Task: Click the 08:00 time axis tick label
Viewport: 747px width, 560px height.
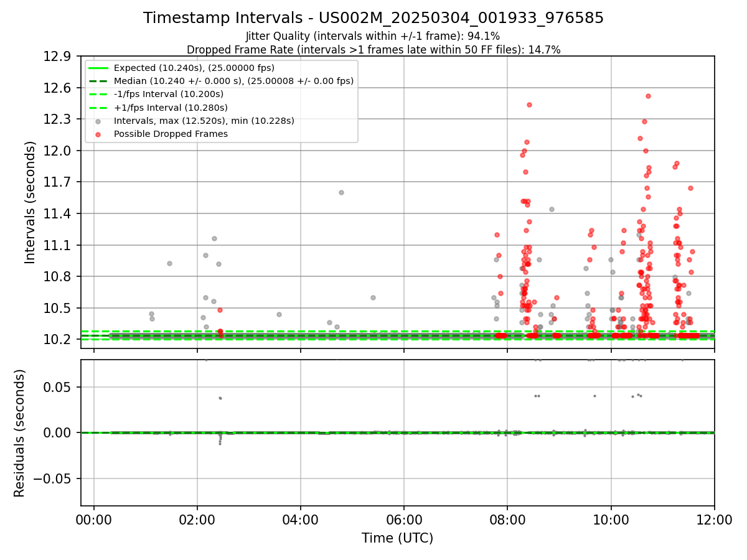Action: [507, 520]
